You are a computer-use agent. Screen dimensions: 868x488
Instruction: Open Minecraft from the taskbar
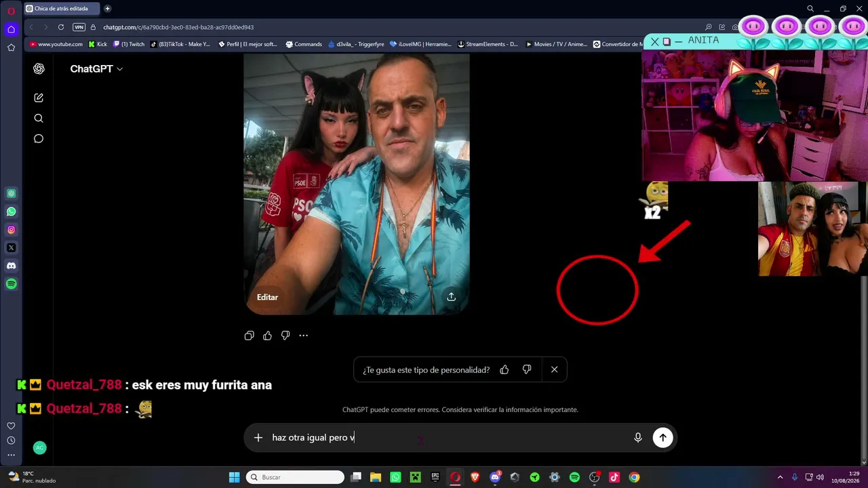pyautogui.click(x=415, y=477)
